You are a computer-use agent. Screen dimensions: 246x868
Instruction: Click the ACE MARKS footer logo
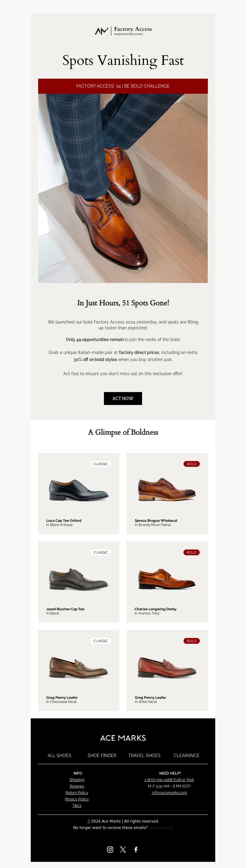123,738
